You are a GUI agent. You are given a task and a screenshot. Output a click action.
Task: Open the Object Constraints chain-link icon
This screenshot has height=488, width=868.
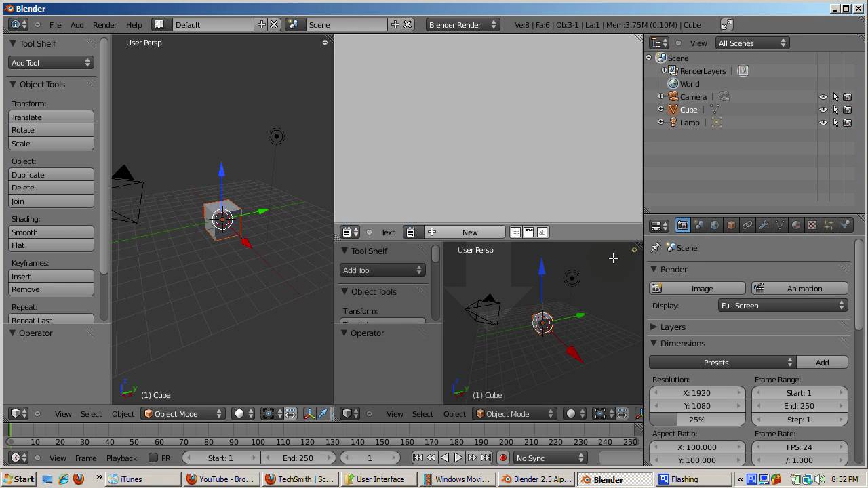pyautogui.click(x=747, y=226)
